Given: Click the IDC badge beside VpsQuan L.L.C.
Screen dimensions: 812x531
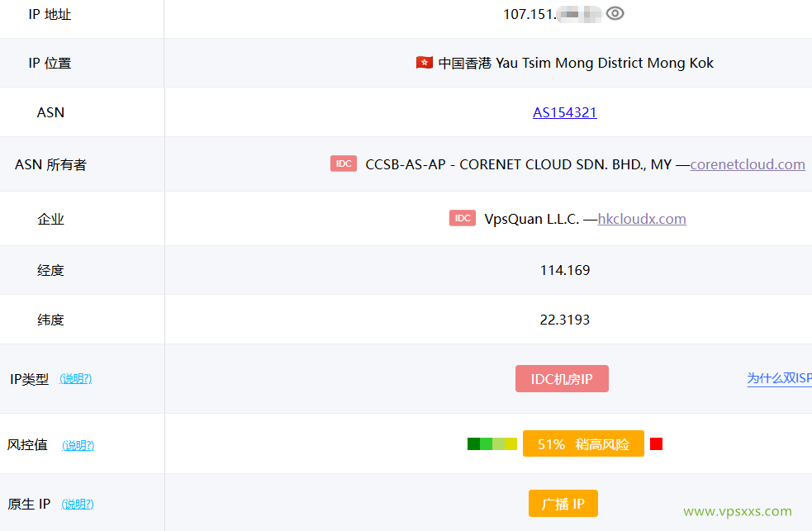Looking at the screenshot, I should (x=462, y=218).
